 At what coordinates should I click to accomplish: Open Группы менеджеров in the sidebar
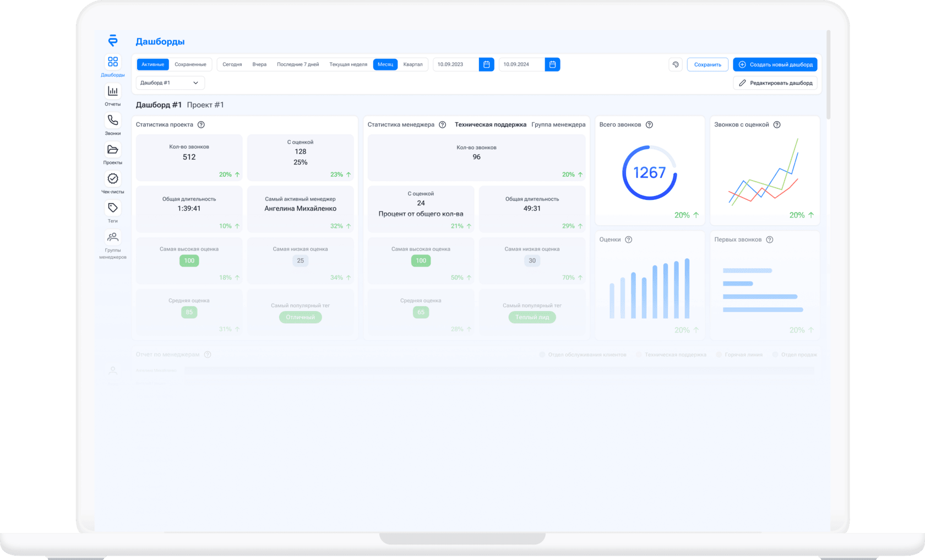(113, 244)
